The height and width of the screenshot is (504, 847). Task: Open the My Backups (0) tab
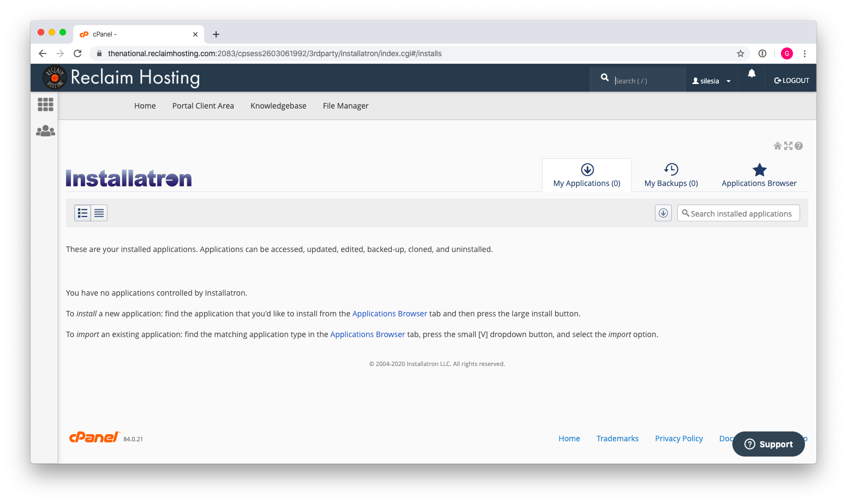pyautogui.click(x=671, y=175)
